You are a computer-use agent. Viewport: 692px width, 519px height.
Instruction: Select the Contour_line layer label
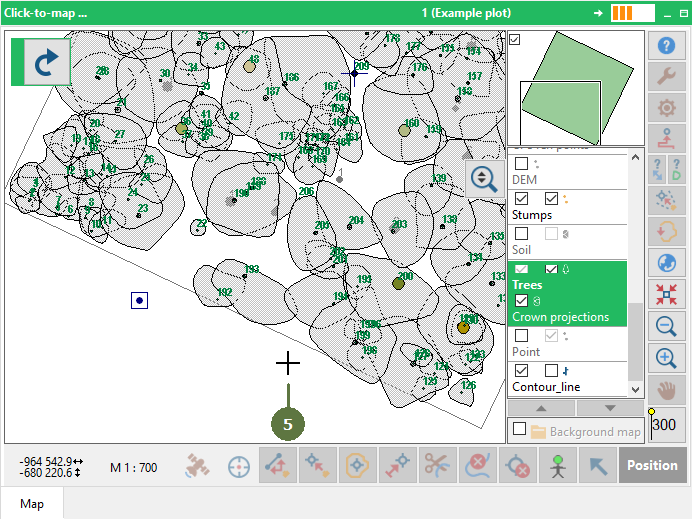click(546, 387)
